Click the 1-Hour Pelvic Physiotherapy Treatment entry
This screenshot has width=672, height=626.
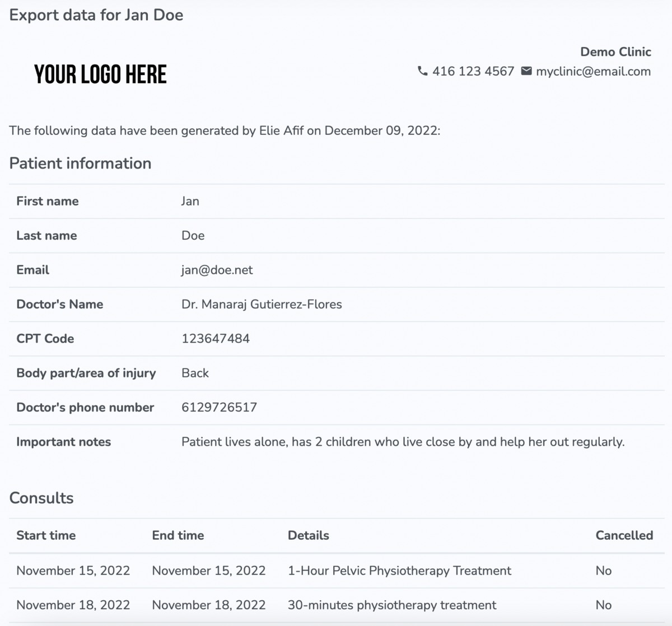(399, 571)
